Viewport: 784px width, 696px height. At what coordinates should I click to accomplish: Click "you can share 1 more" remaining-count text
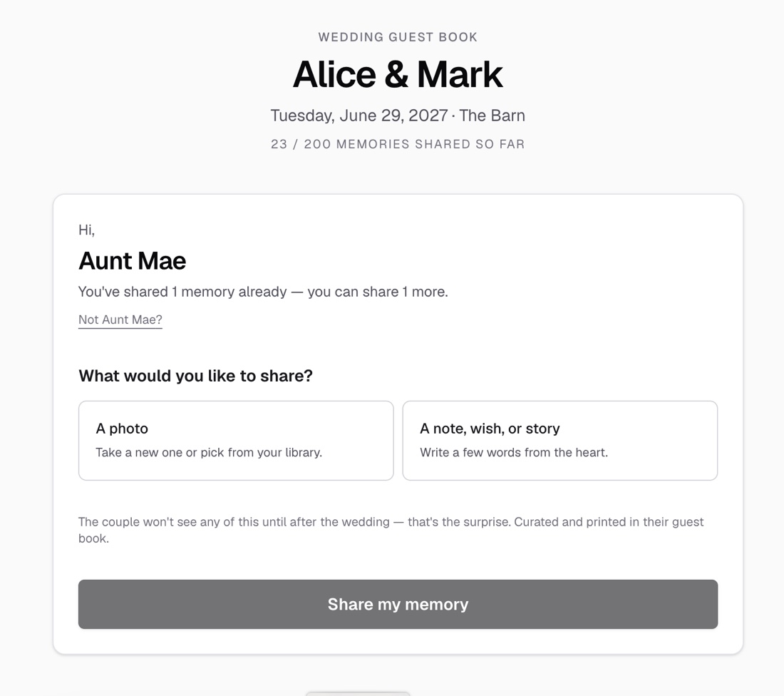[378, 292]
